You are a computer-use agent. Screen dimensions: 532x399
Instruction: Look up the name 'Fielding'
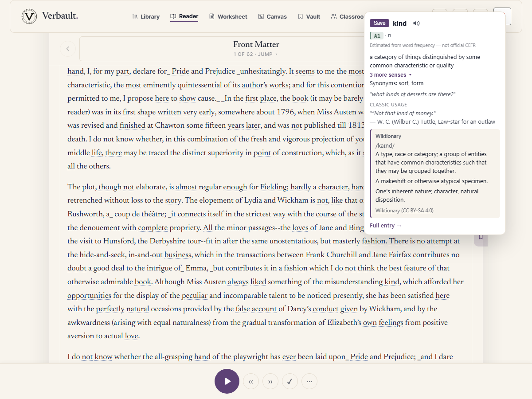(x=274, y=187)
